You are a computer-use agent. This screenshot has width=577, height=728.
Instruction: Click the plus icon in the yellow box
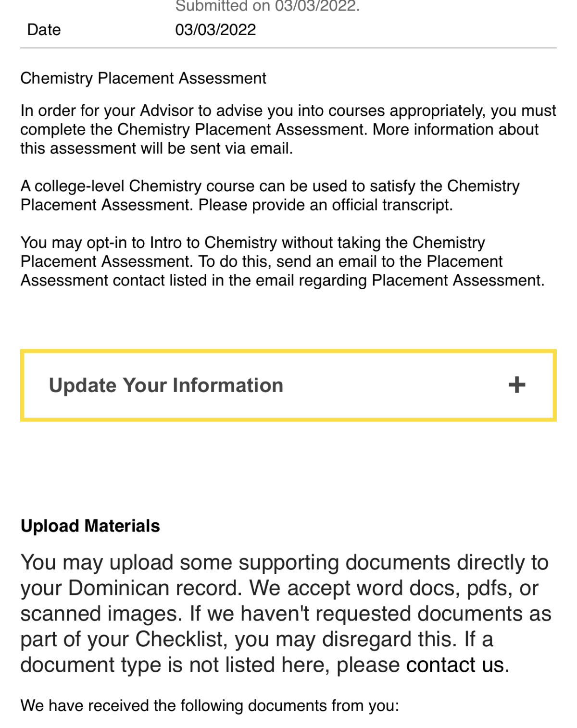(x=517, y=385)
